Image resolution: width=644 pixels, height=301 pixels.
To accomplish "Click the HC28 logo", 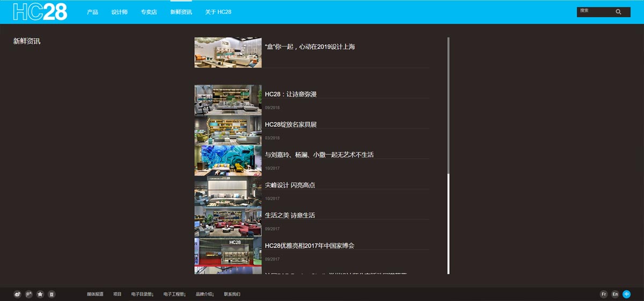I will pos(40,11).
